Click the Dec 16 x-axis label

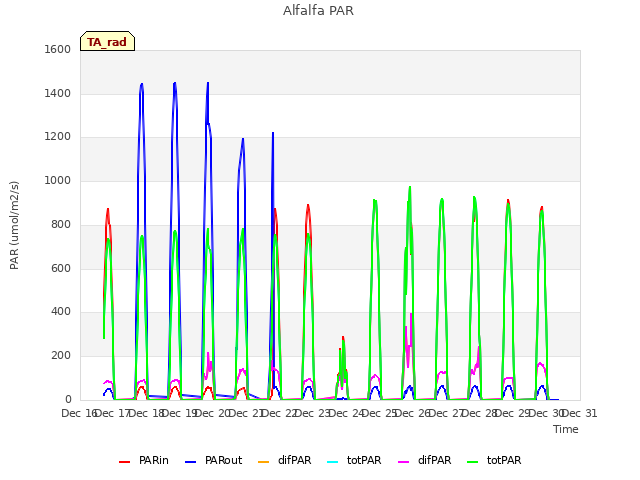(79, 413)
